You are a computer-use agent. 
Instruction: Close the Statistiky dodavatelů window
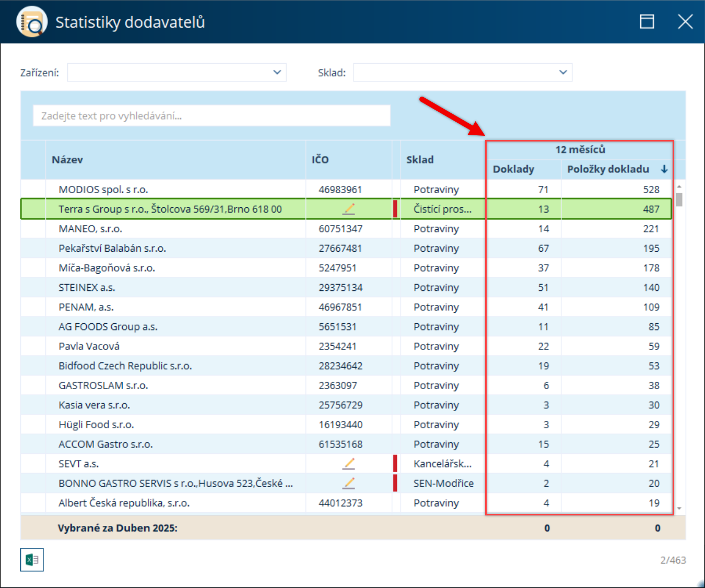685,21
